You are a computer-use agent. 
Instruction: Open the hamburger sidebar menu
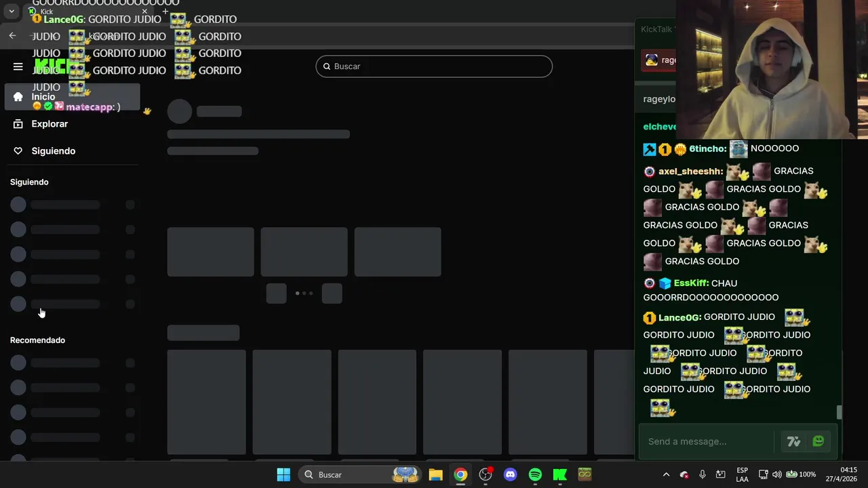18,66
